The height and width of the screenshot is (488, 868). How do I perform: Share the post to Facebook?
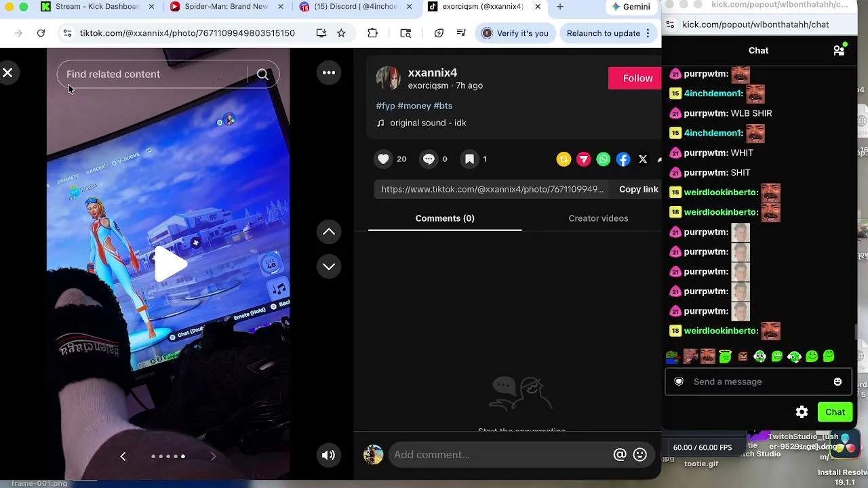(x=623, y=159)
